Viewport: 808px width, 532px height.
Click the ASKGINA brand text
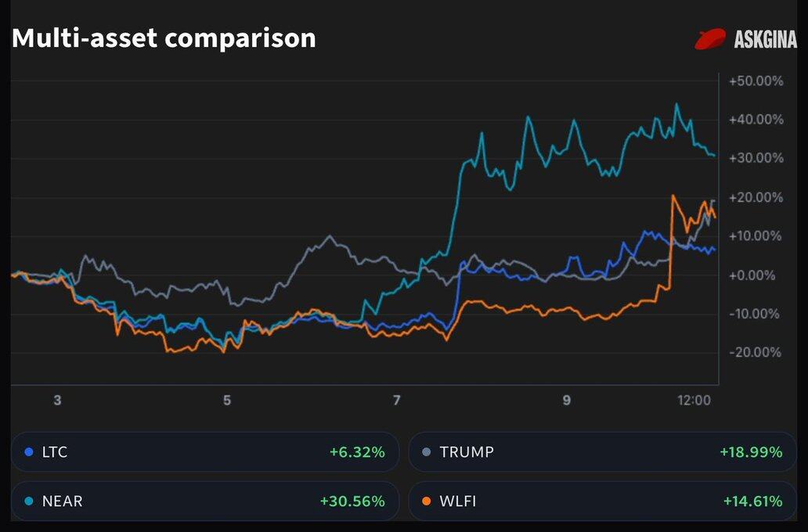765,39
